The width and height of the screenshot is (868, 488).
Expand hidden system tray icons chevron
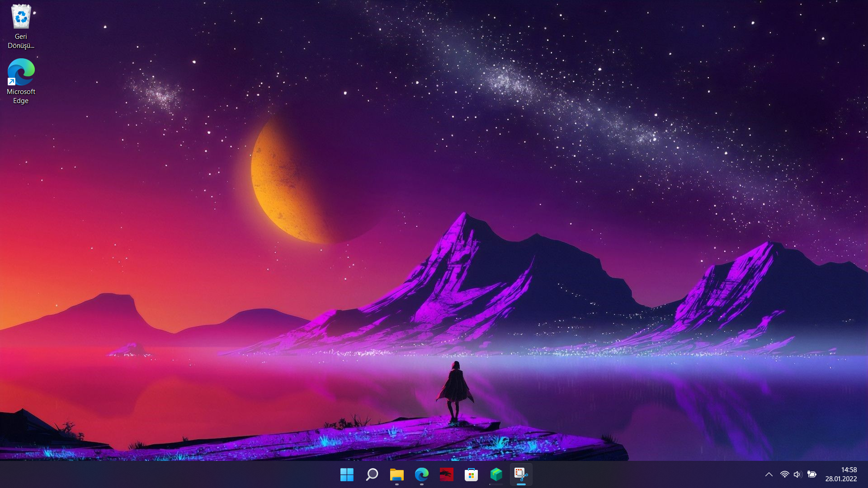click(769, 474)
